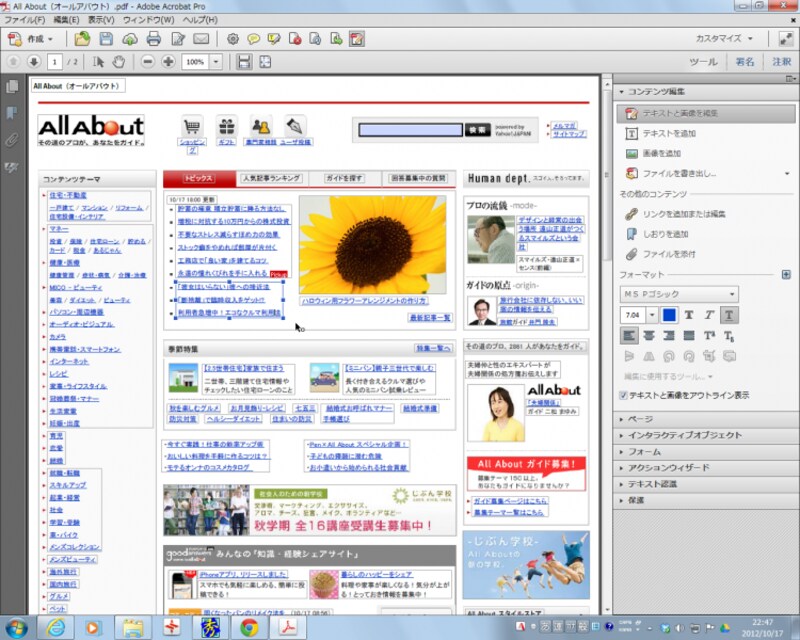
Task: Open the ファイル(F) menu
Action: [24, 20]
